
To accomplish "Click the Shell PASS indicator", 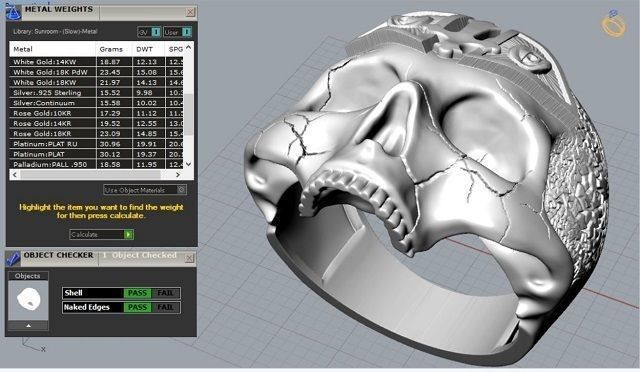I will (x=137, y=293).
